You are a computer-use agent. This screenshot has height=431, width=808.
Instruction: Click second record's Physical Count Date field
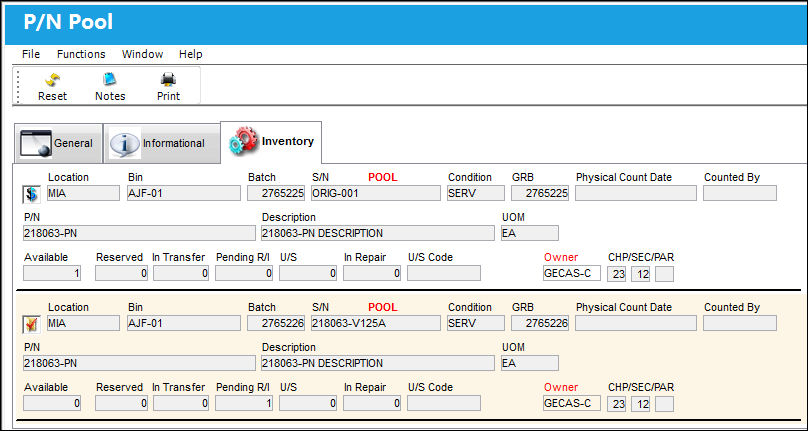tap(636, 323)
